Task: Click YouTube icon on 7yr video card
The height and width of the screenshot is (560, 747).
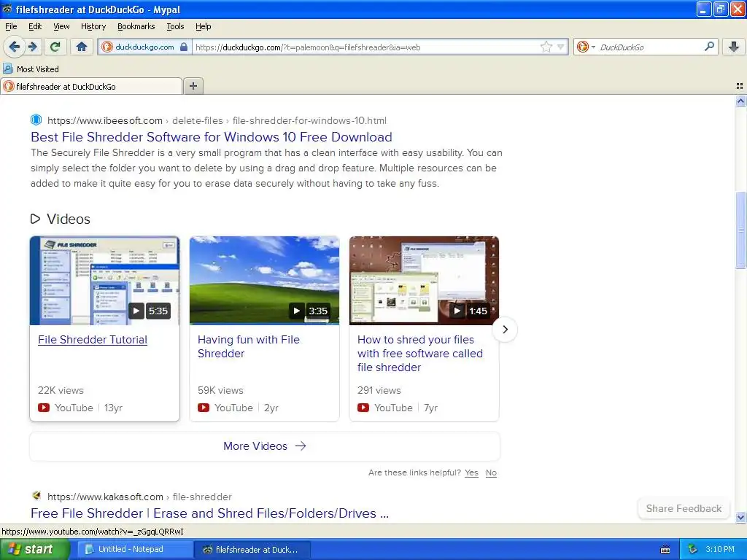Action: point(363,408)
